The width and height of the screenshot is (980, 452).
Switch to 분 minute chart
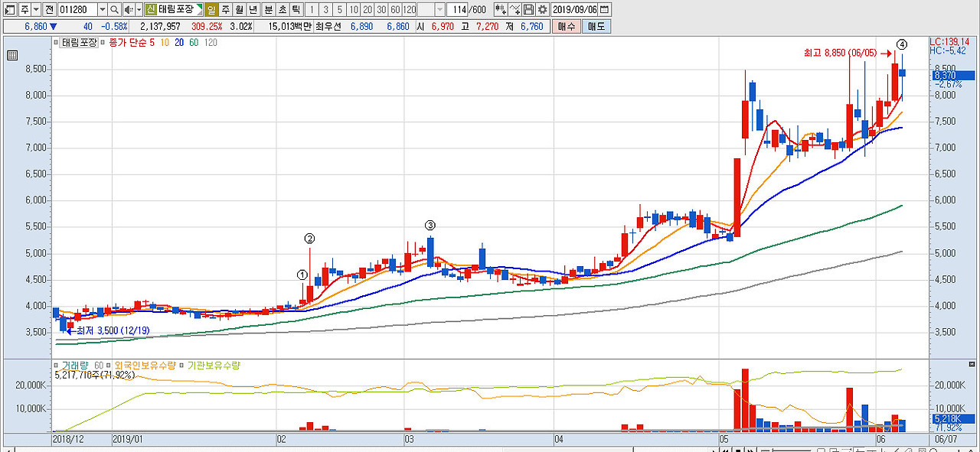point(269,10)
